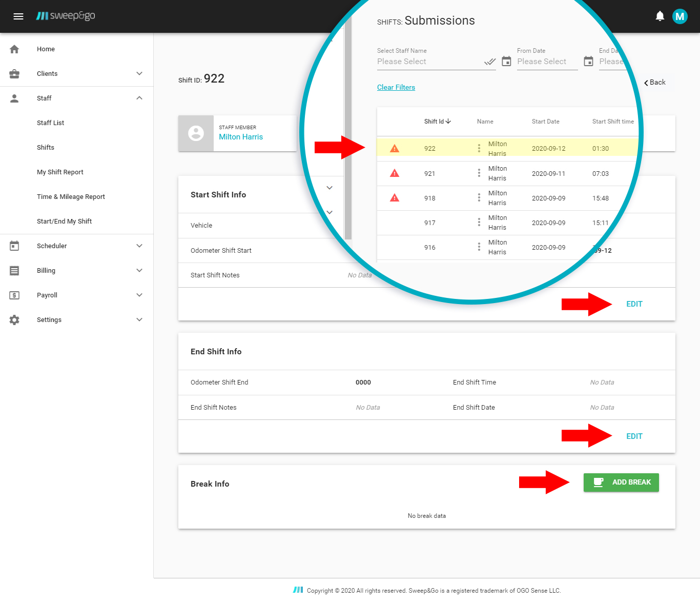Expand the Clients menu chevron
Image resolution: width=700 pixels, height=603 pixels.
tap(139, 74)
